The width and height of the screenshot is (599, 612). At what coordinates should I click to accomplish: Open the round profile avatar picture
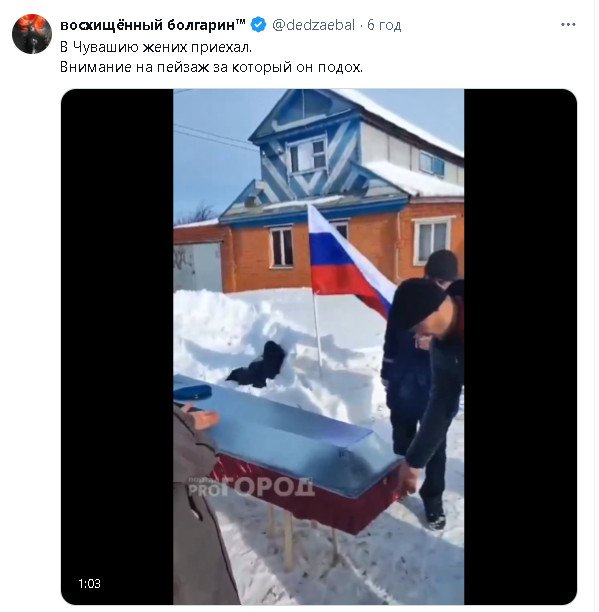32,34
